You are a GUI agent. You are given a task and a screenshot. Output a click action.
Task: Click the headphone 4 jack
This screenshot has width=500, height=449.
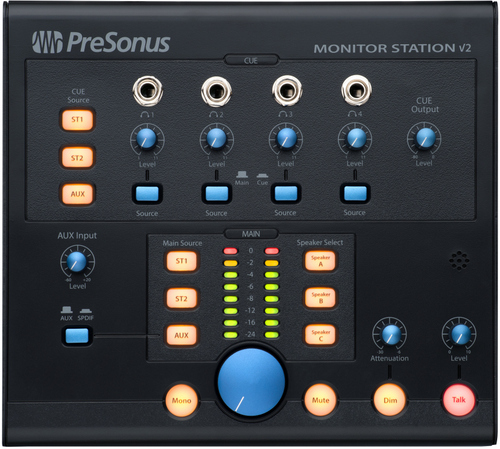356,90
